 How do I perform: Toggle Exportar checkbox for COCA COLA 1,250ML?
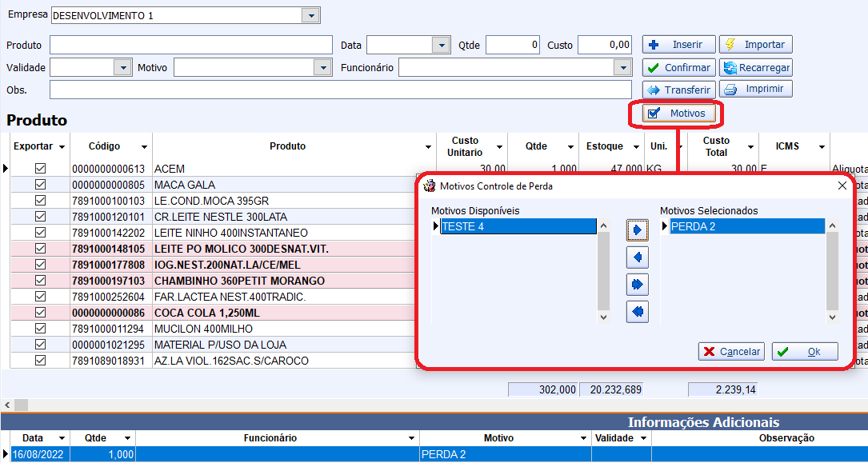(40, 313)
